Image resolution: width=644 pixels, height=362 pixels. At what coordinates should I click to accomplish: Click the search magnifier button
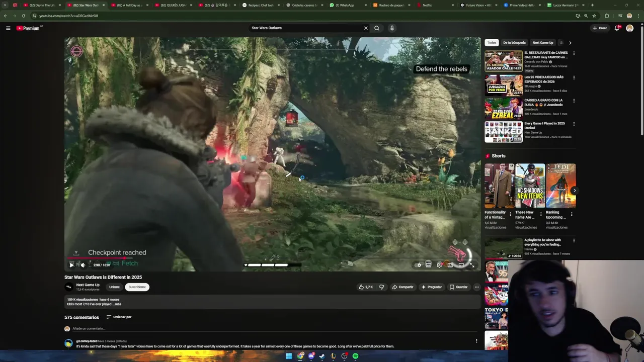(x=376, y=28)
